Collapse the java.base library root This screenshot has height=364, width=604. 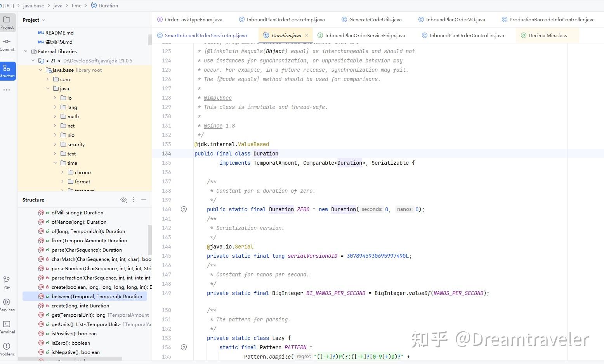coord(40,70)
